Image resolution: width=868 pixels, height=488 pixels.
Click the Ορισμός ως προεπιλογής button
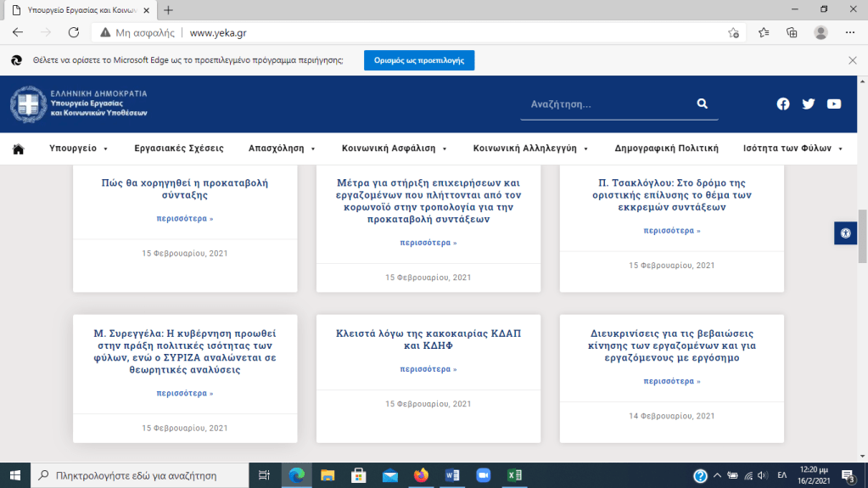click(x=419, y=60)
